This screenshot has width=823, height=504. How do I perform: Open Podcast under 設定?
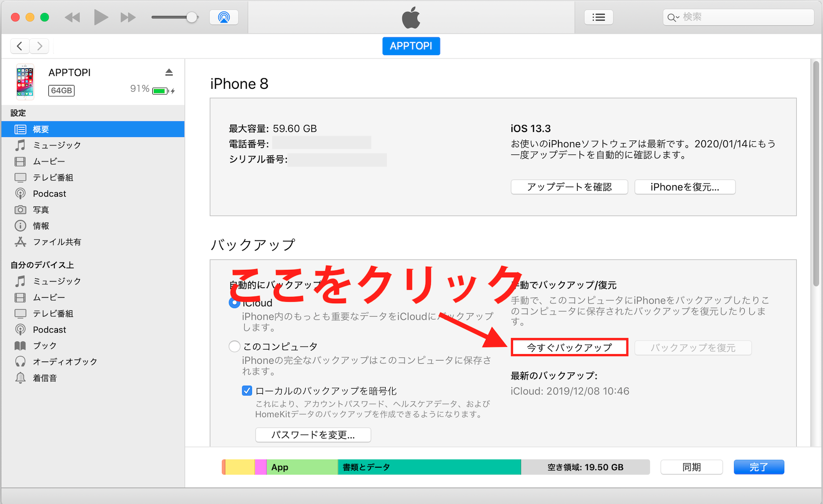93,194
